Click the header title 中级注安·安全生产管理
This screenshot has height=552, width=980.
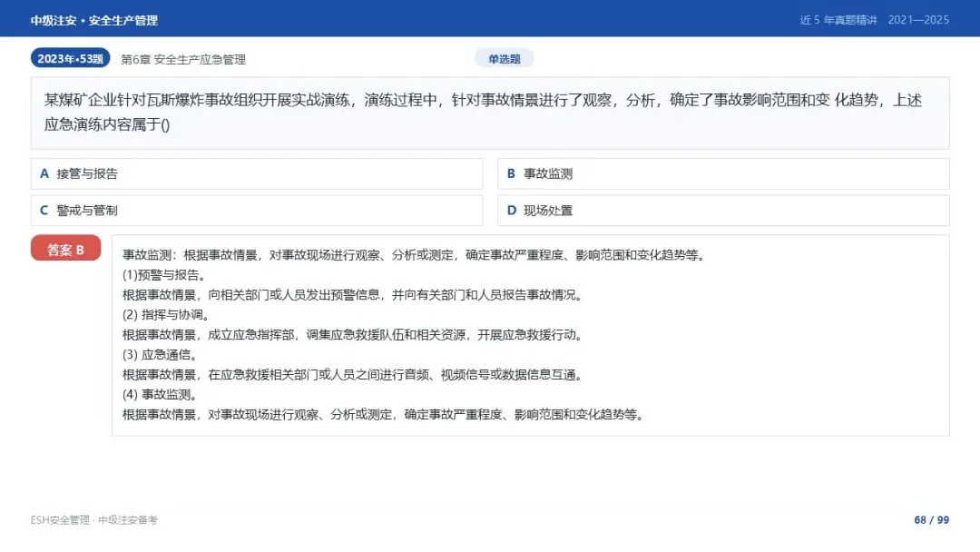93,20
